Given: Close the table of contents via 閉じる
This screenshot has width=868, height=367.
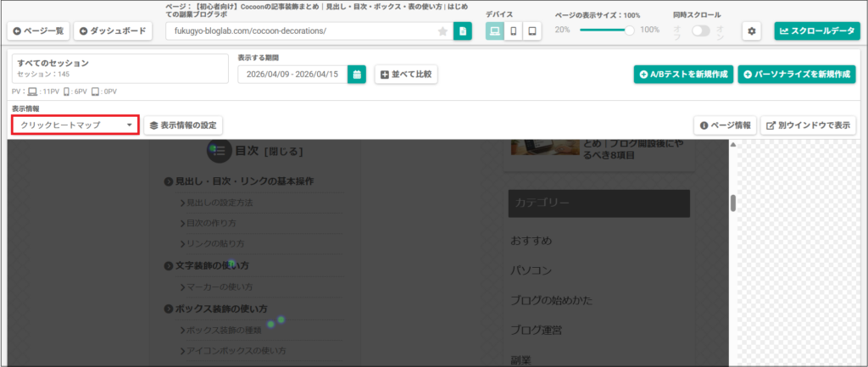Looking at the screenshot, I should point(283,152).
